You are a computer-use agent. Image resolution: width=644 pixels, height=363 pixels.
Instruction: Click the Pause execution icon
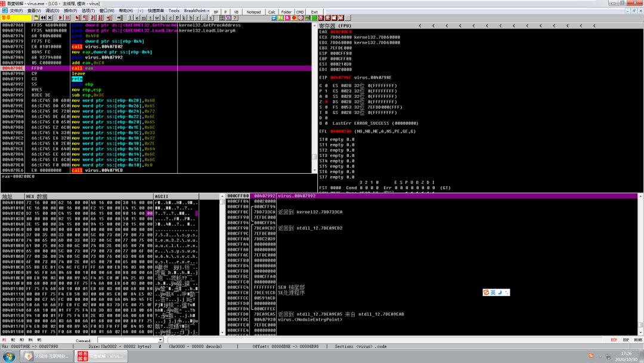coord(67,18)
